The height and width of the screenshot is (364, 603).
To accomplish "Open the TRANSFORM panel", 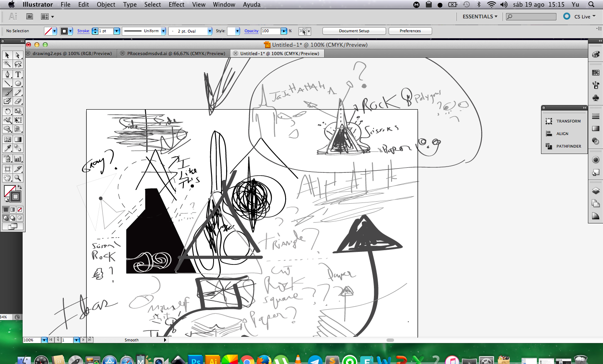I will click(564, 121).
